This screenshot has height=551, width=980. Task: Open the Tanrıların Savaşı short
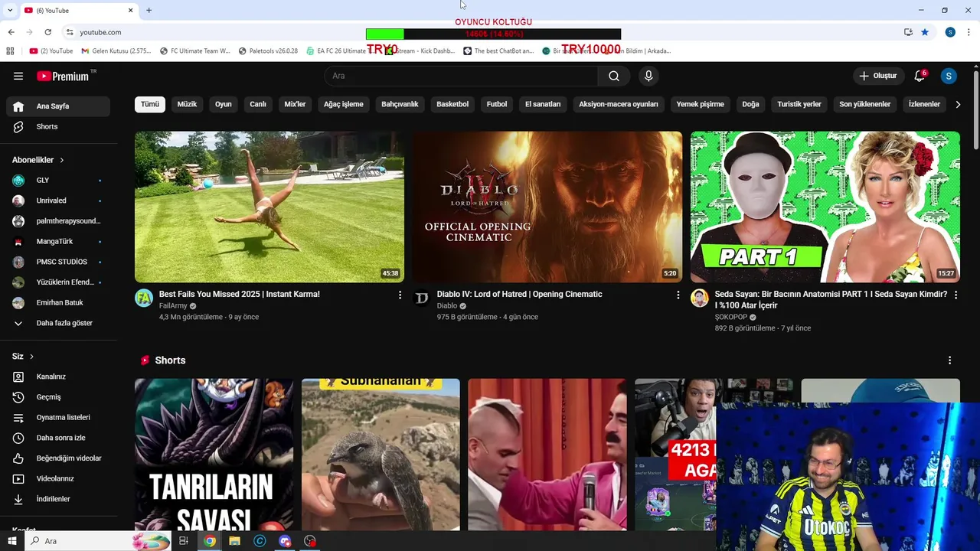(214, 455)
